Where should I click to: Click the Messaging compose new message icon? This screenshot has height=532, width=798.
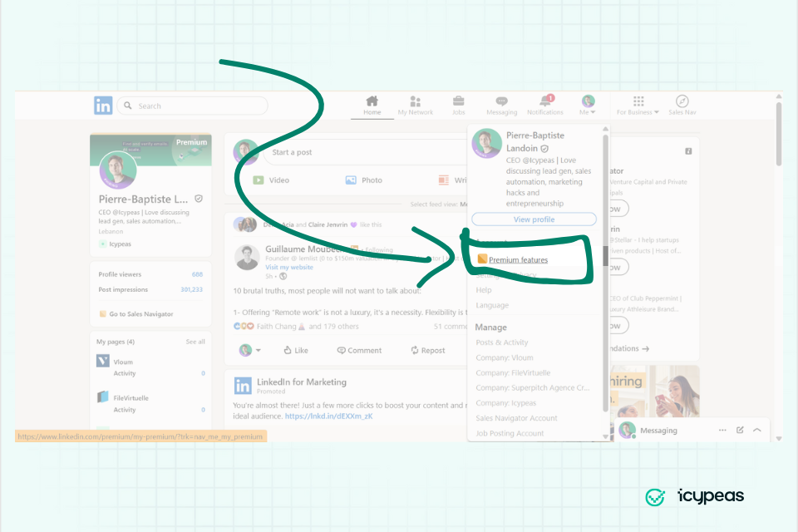(740, 431)
